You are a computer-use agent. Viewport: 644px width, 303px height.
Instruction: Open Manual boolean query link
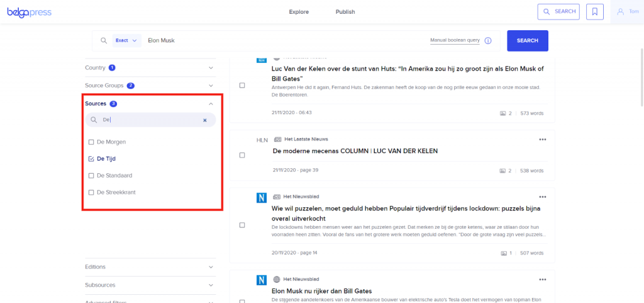tap(455, 40)
